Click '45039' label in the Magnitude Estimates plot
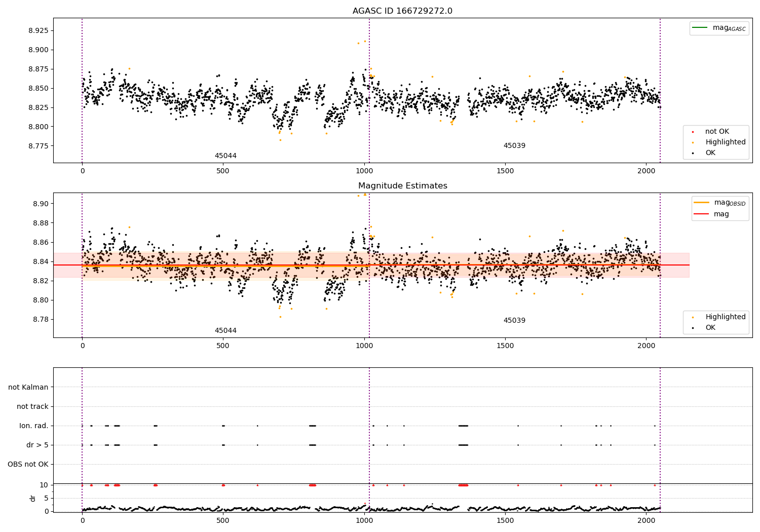Viewport: 760px width, 532px height. tap(514, 321)
